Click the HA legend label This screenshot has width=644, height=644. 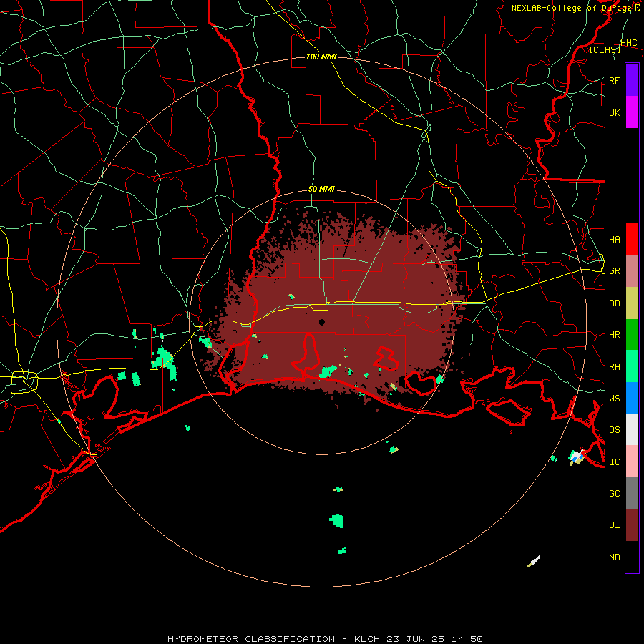click(614, 239)
